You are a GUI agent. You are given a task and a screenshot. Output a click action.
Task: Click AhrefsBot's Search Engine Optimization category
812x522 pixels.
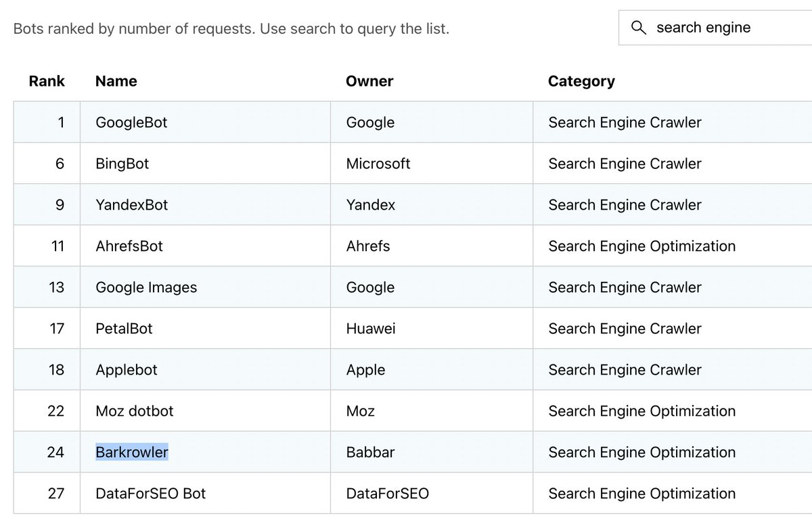click(x=642, y=246)
